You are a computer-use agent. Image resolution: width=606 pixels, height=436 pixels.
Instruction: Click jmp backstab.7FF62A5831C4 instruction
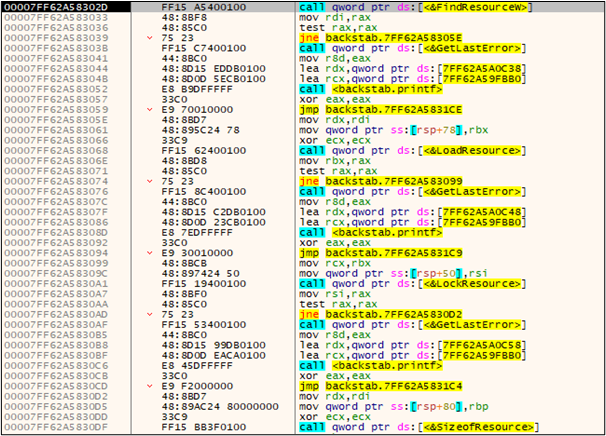point(381,386)
